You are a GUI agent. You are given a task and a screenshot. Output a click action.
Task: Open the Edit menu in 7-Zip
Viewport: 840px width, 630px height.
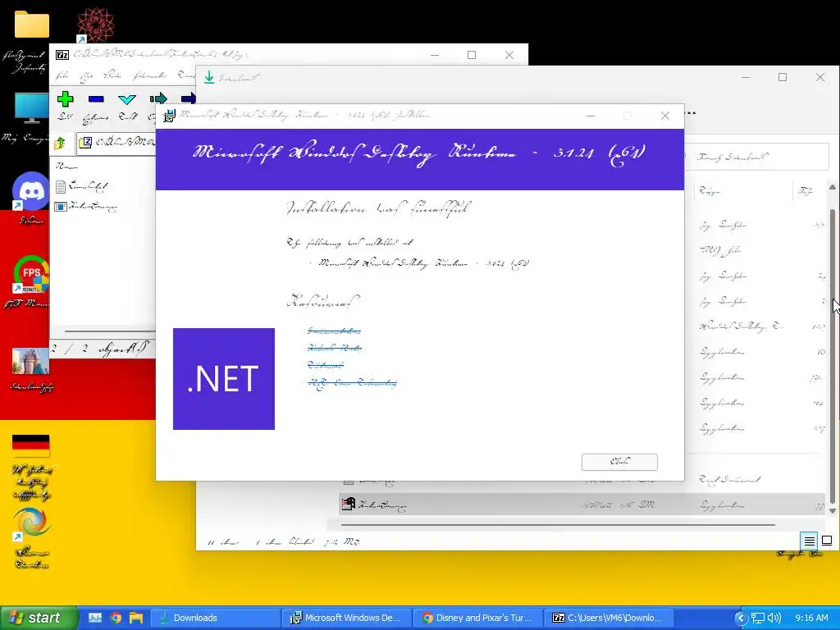tap(86, 76)
